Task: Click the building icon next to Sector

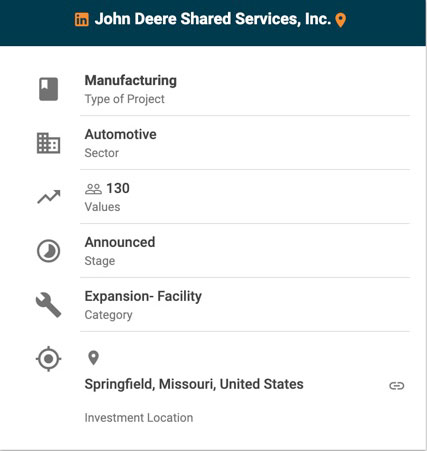Action: [x=49, y=143]
